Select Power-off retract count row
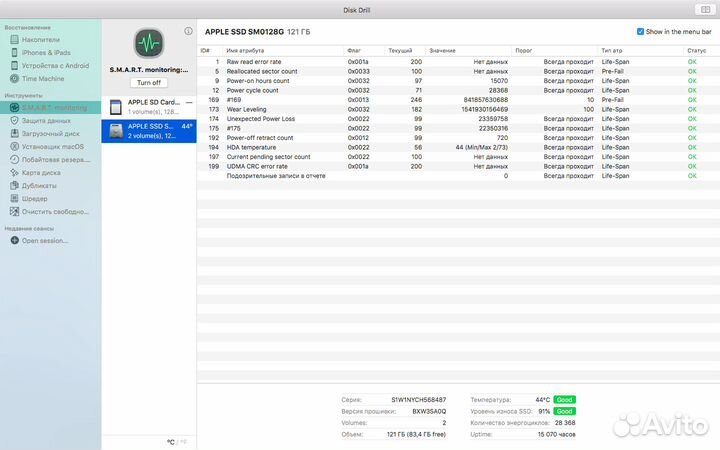This screenshot has height=450, width=720. (458, 138)
